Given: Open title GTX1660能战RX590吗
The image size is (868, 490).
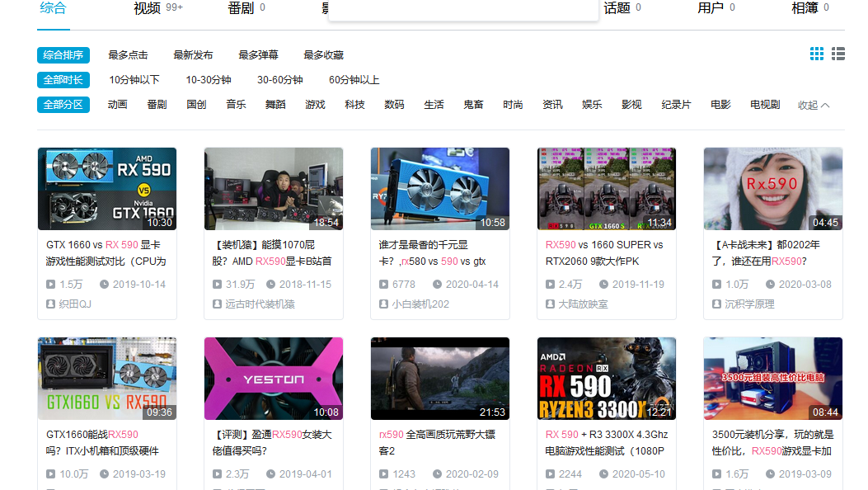Looking at the screenshot, I should pyautogui.click(x=102, y=443).
